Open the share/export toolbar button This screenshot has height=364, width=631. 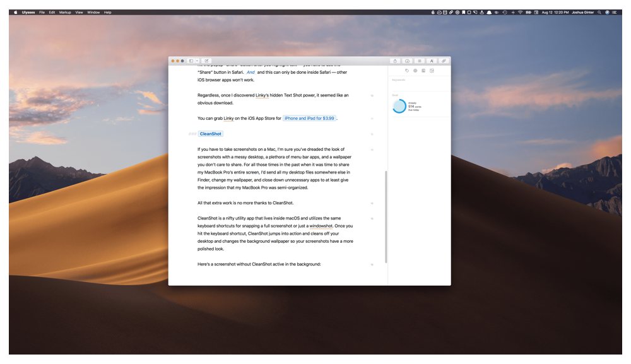tap(395, 61)
